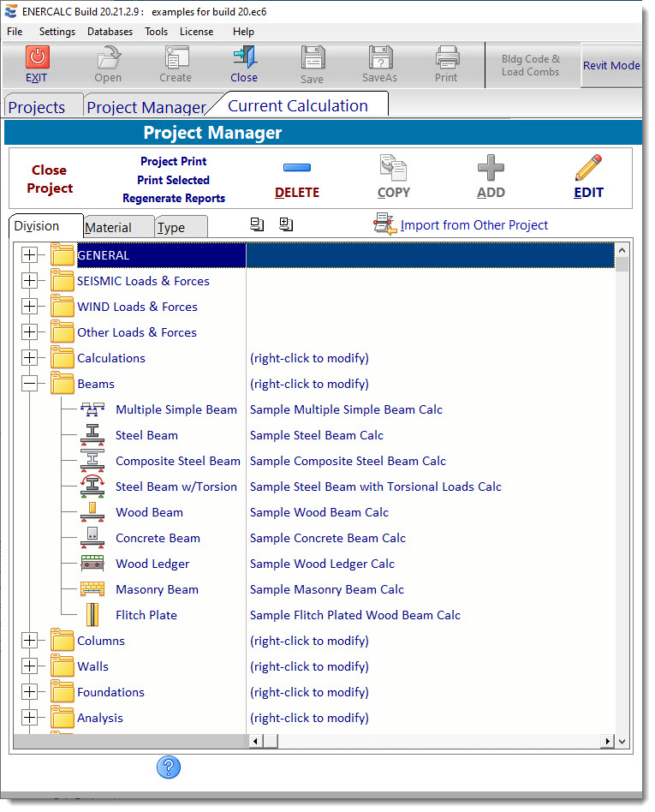Click the EDIT pencil icon

coord(588,168)
